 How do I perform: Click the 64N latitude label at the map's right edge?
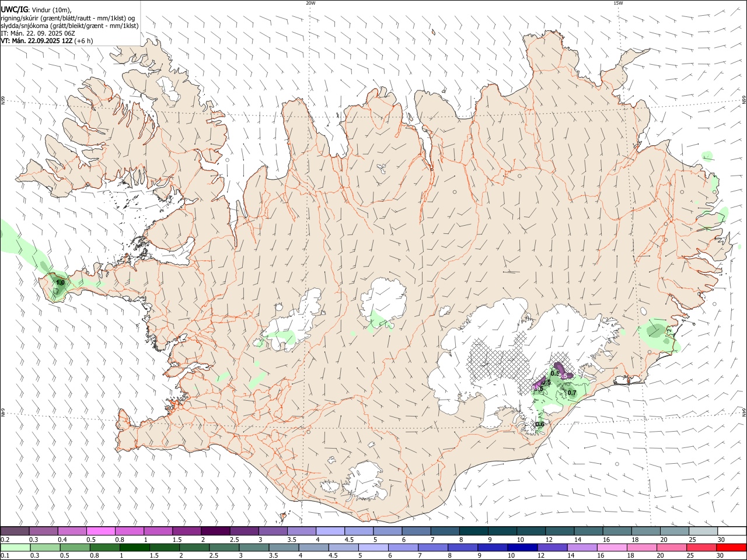[744, 412]
